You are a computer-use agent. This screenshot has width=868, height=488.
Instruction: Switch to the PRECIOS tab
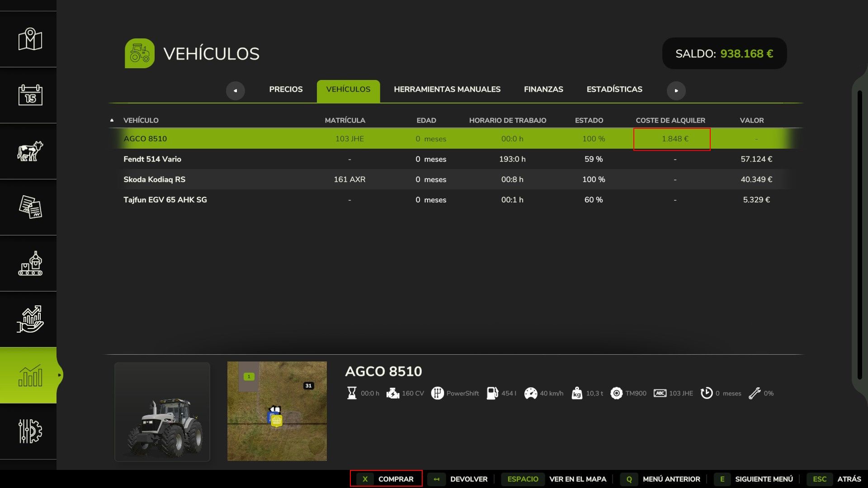tap(286, 89)
